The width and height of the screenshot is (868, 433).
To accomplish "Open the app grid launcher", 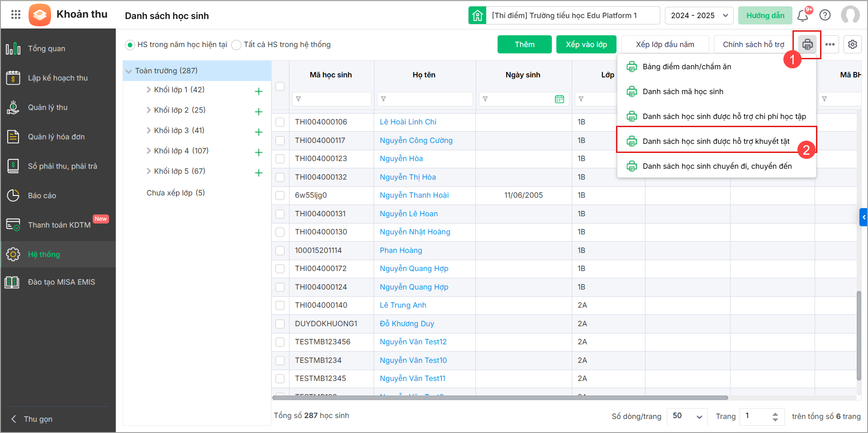I will [x=16, y=14].
